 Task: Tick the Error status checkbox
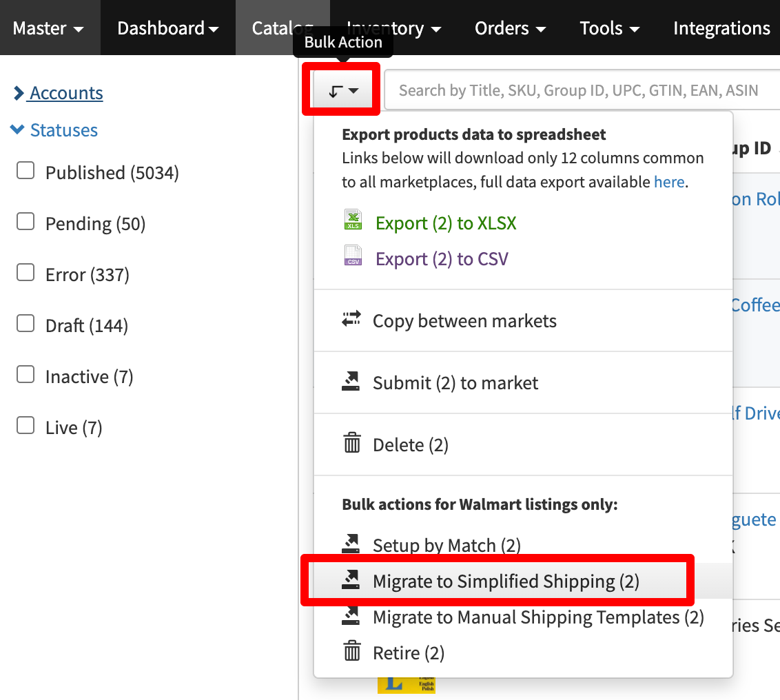(x=25, y=273)
